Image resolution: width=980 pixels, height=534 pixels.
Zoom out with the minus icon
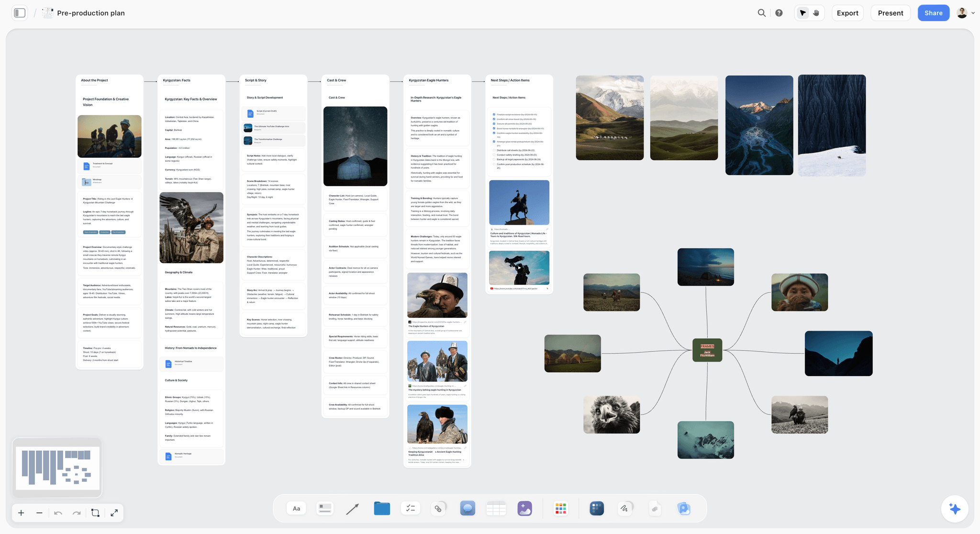(x=39, y=513)
